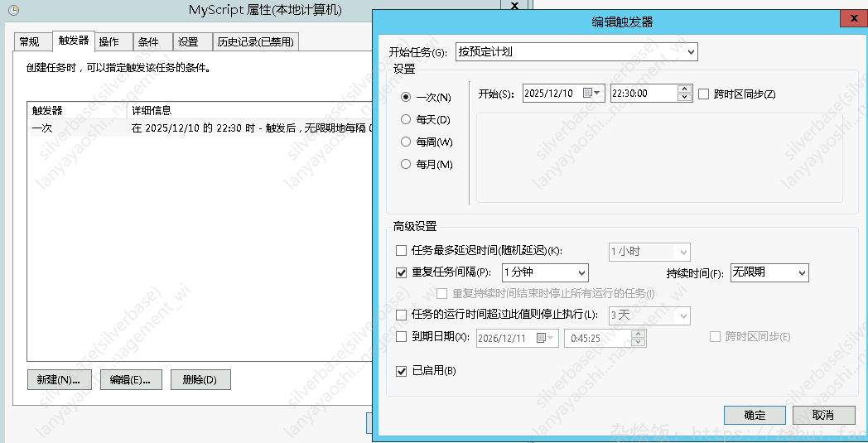This screenshot has width=868, height=443.
Task: Close the 编辑触发器 dialog
Action: click(x=854, y=17)
